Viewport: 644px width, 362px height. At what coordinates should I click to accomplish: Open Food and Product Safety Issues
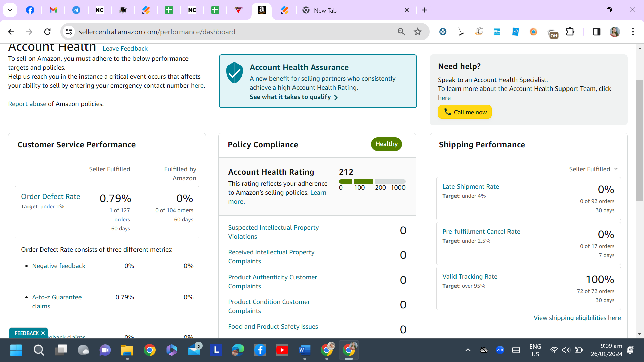[273, 327]
